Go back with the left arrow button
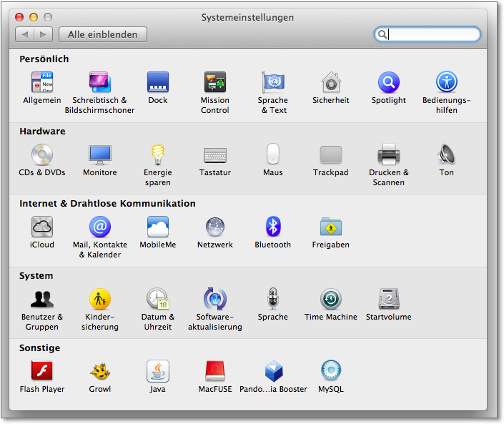Screen dimensions: 504x424 (26, 34)
